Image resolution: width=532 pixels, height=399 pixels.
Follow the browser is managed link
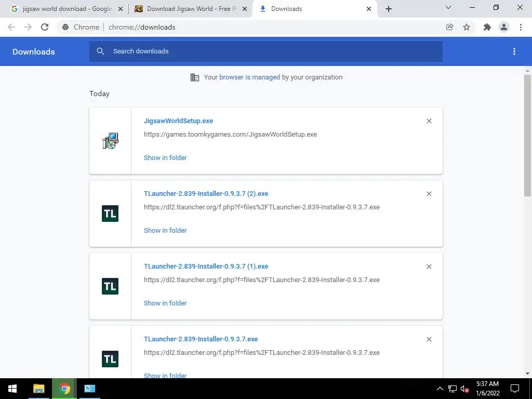coord(250,77)
